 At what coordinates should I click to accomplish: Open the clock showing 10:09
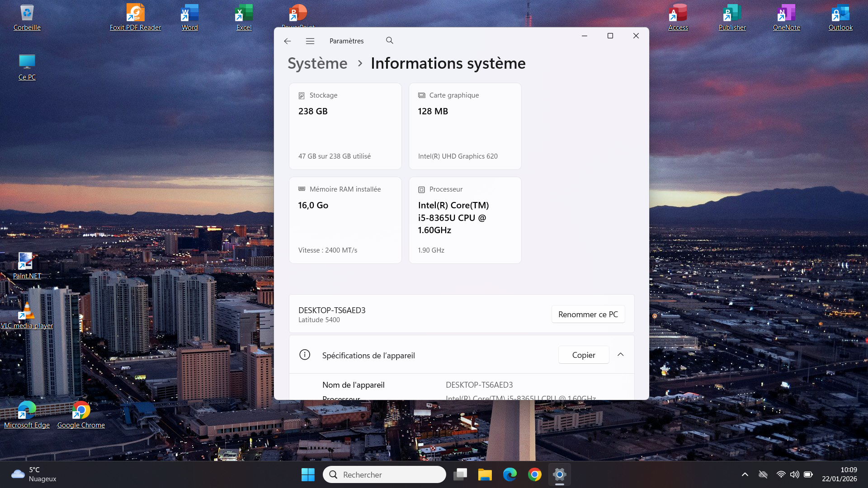(840, 474)
